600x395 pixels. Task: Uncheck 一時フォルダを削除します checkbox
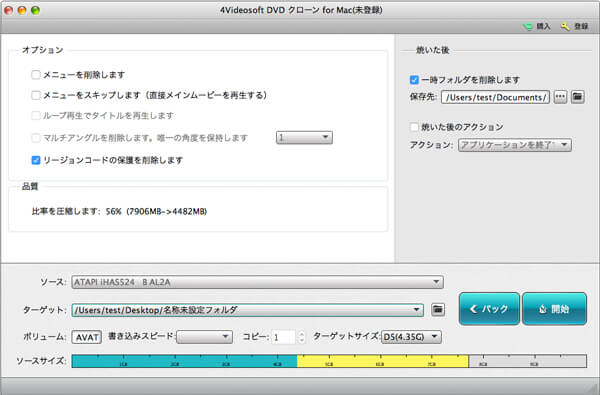point(414,80)
